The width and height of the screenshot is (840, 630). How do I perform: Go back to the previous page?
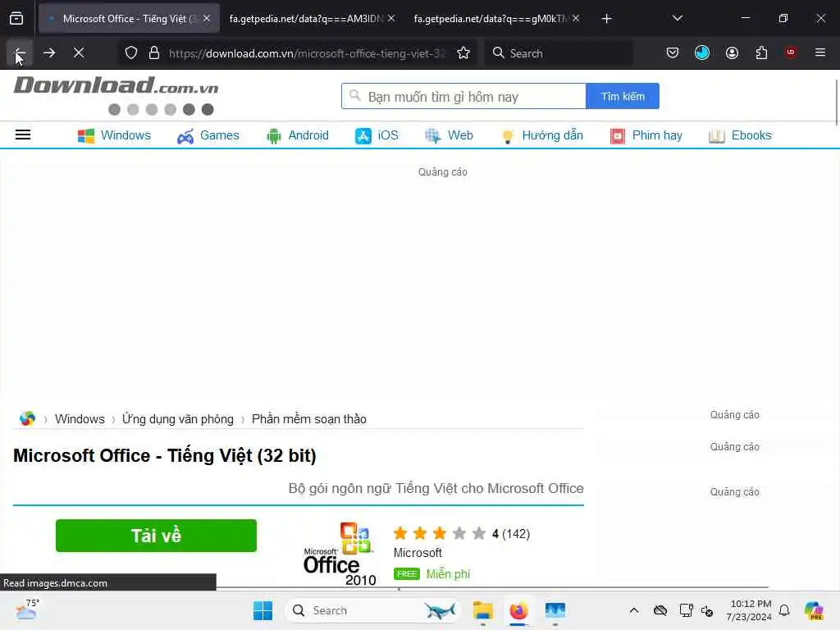[20, 53]
